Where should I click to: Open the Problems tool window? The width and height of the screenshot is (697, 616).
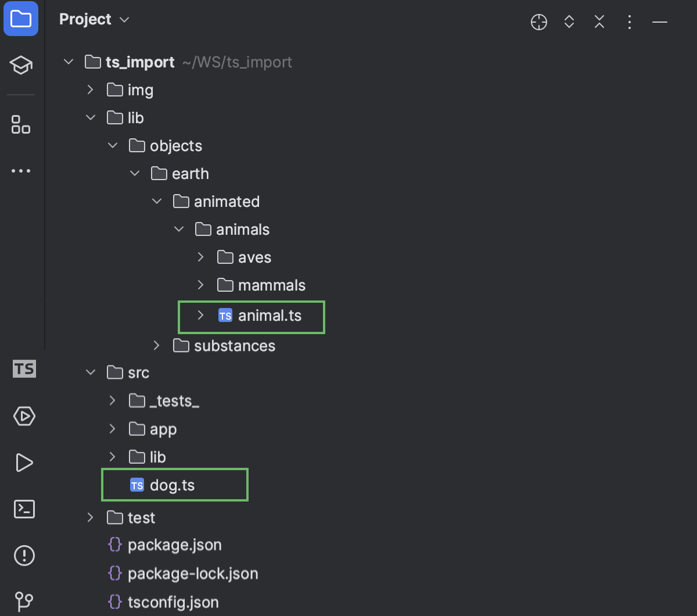(24, 556)
